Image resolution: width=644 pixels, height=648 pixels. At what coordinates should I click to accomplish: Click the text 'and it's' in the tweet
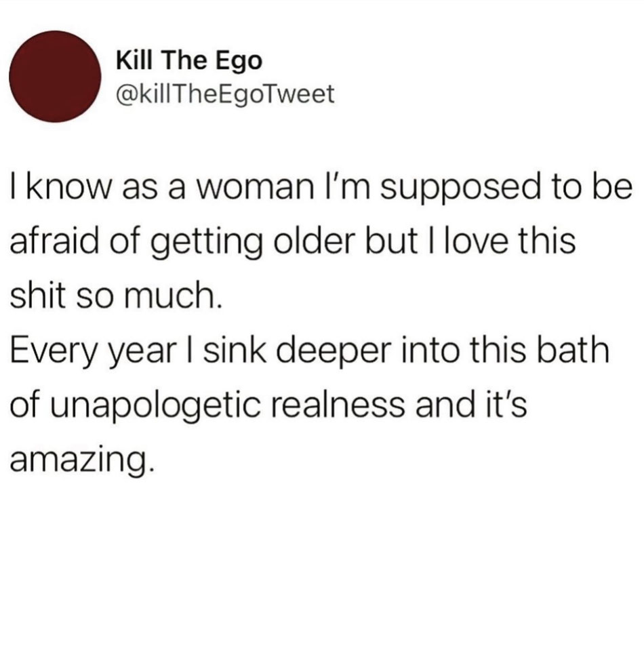point(471,404)
